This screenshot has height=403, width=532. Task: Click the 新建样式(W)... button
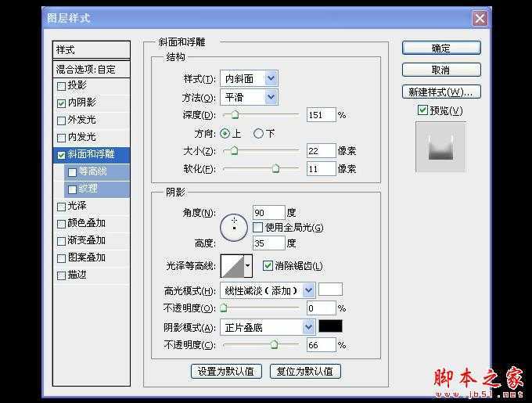tap(441, 92)
